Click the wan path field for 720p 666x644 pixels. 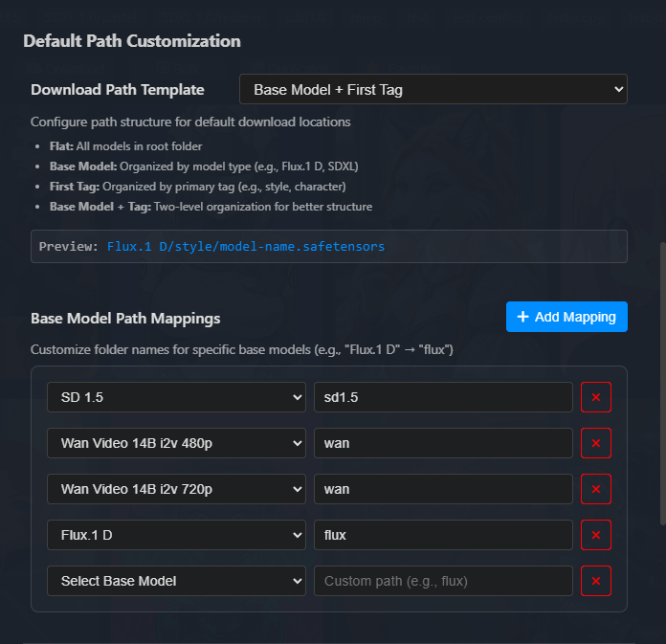coord(443,489)
